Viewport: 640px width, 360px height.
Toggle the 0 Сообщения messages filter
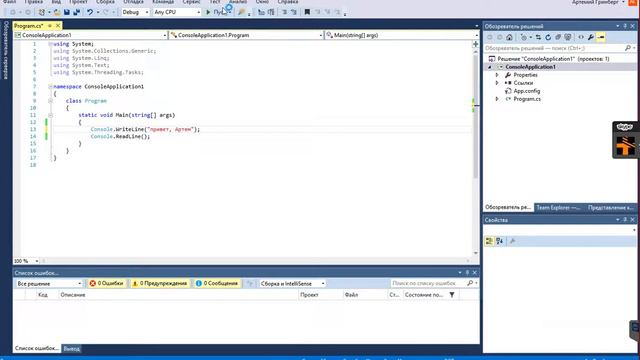coord(217,283)
